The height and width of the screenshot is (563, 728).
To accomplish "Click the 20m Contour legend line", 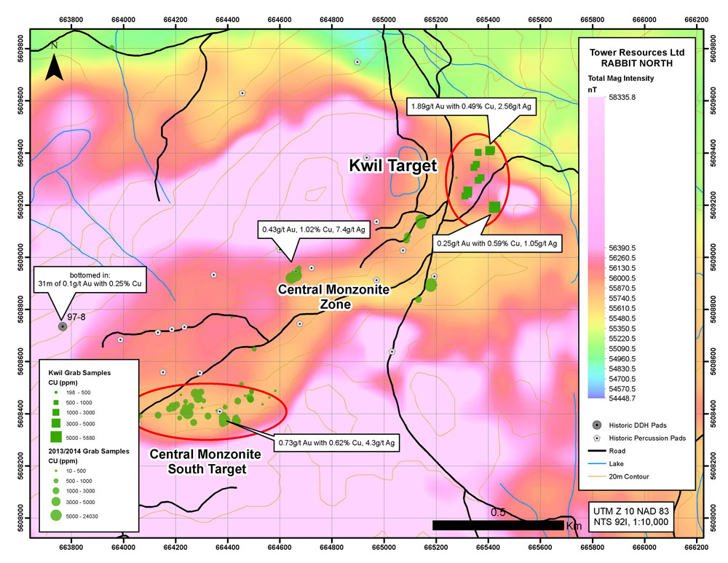I will (598, 477).
